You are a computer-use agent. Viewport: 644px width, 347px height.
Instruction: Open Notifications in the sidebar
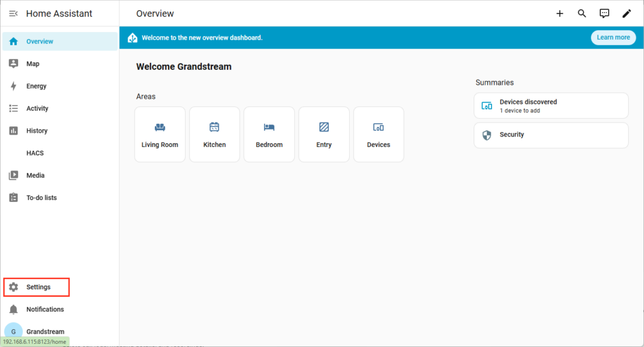point(60,309)
